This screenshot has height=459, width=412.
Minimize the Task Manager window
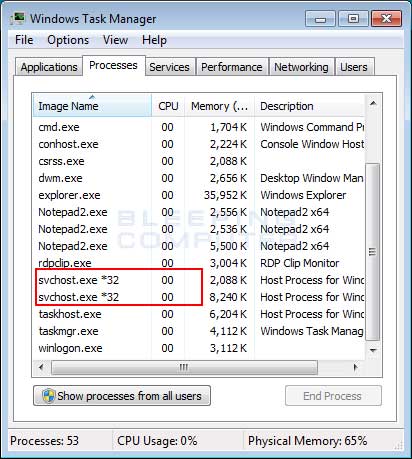click(320, 19)
